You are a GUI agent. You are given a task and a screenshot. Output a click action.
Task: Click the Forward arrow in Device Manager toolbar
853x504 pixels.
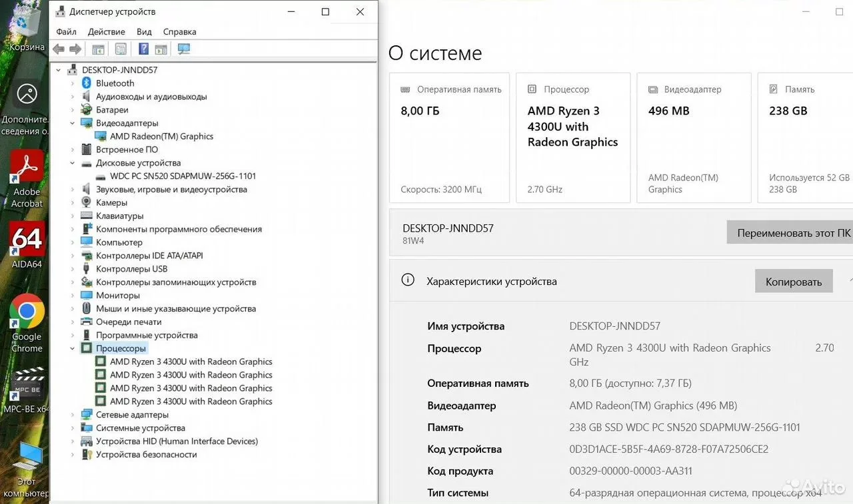pos(75,49)
